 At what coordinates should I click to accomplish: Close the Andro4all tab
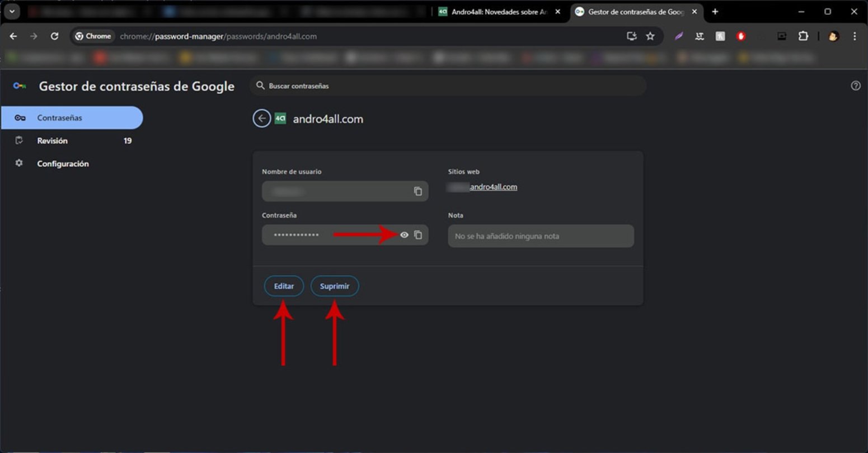tap(557, 11)
